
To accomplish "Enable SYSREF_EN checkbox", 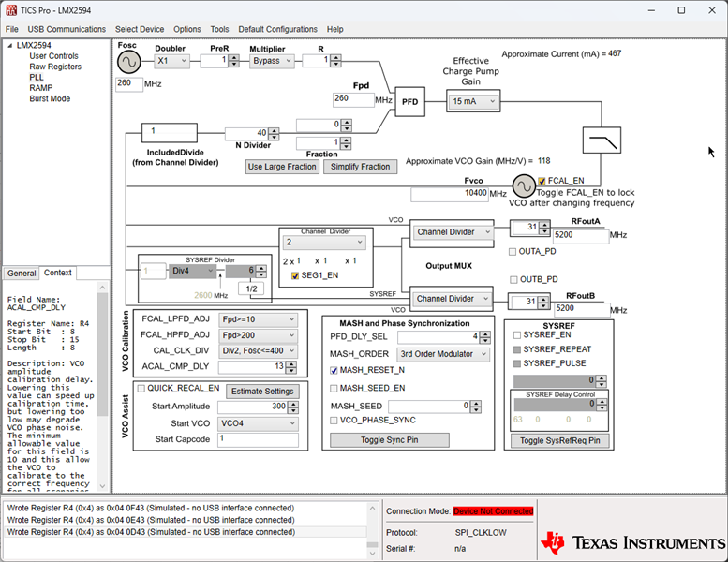I will [x=517, y=335].
